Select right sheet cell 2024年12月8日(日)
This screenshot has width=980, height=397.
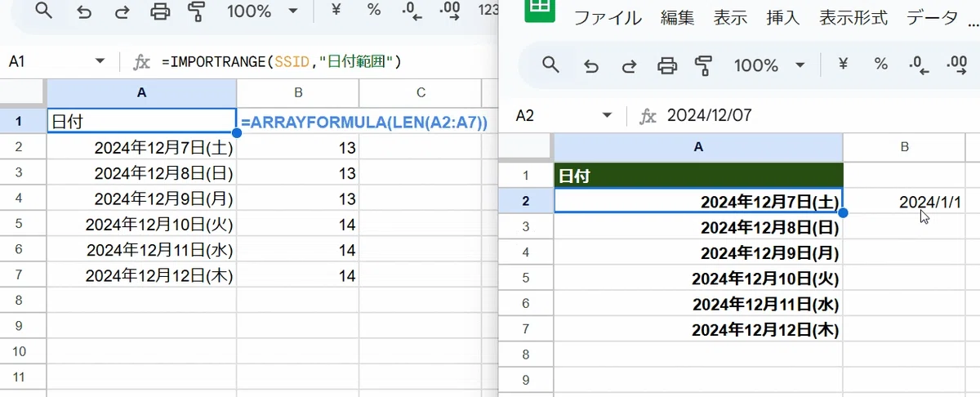(x=698, y=227)
